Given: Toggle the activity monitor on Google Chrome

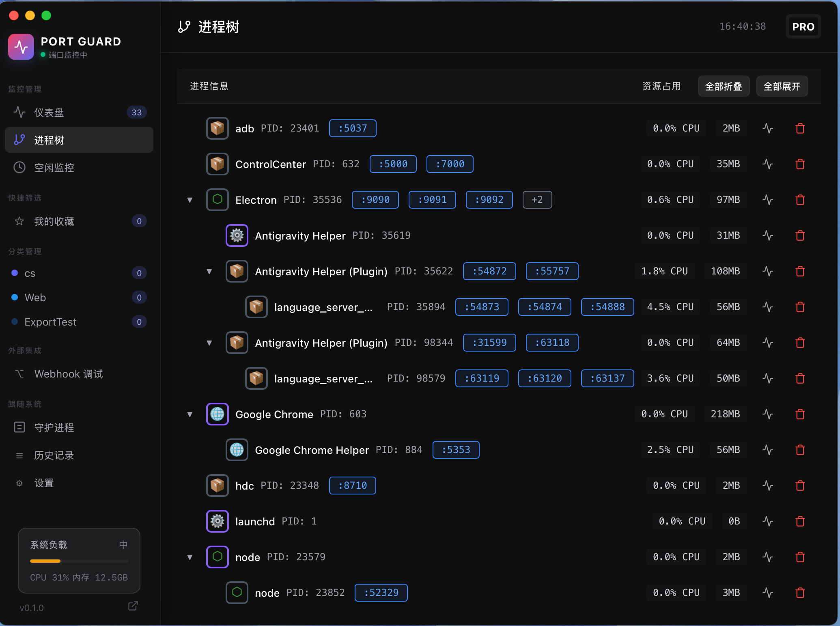Looking at the screenshot, I should tap(768, 414).
